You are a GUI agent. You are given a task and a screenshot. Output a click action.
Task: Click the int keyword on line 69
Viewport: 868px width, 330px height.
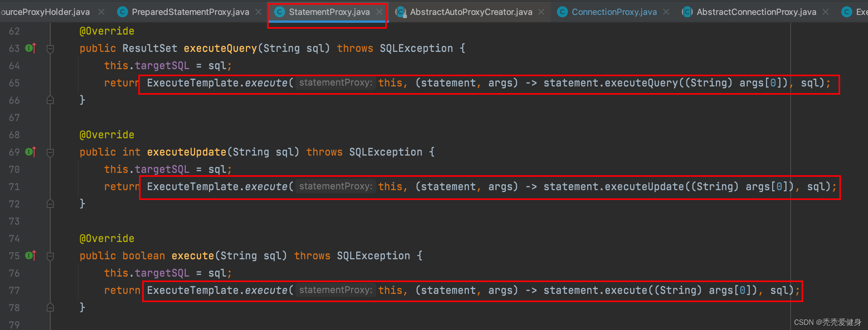point(132,152)
